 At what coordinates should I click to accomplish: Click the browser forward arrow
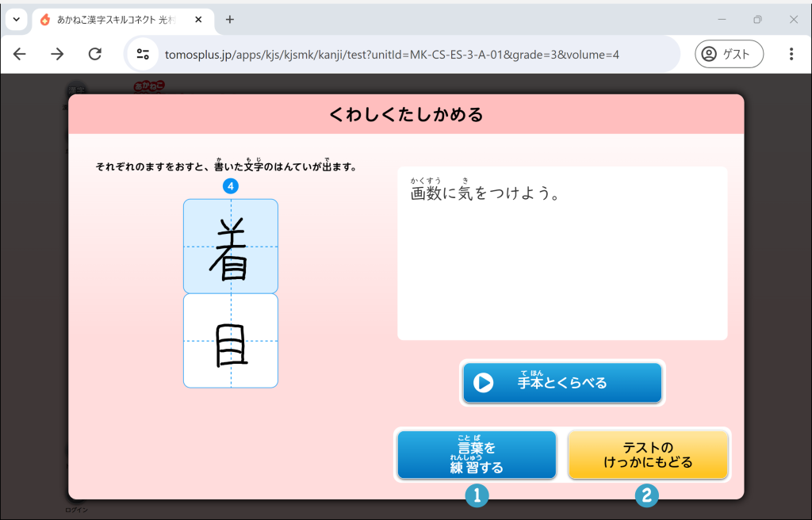[x=57, y=54]
